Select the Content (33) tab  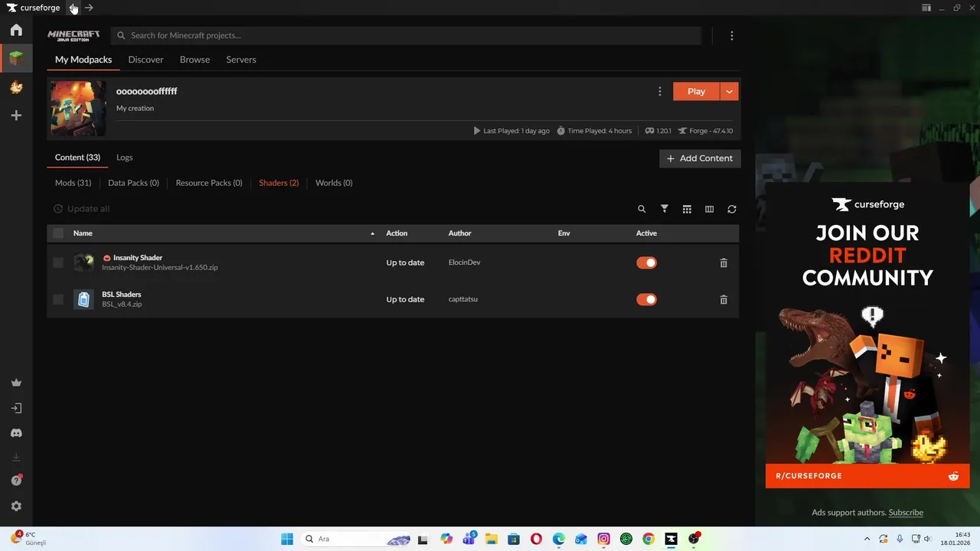tap(77, 158)
